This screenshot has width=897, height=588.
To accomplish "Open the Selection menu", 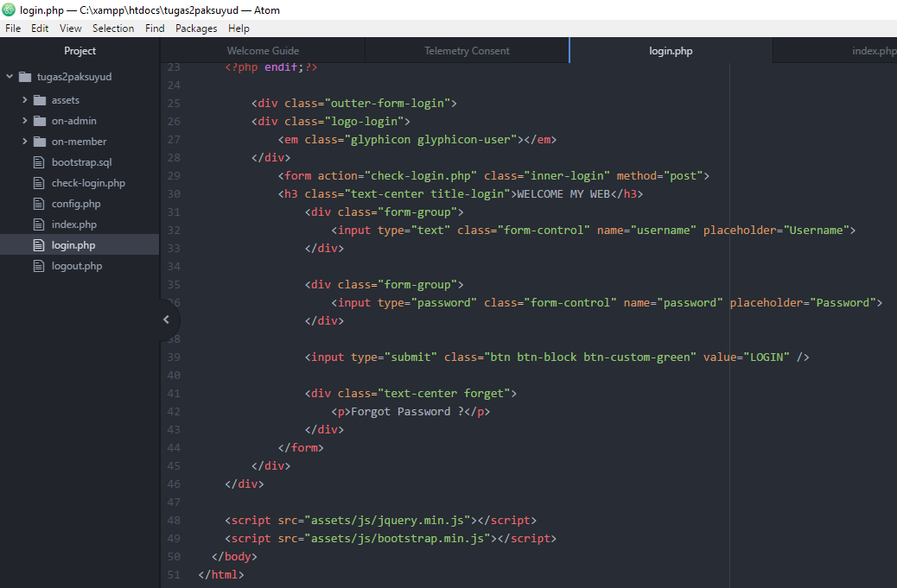I will (x=113, y=28).
